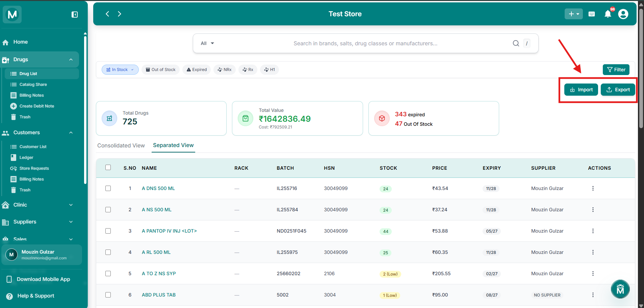Click the Filter button

[x=616, y=70]
